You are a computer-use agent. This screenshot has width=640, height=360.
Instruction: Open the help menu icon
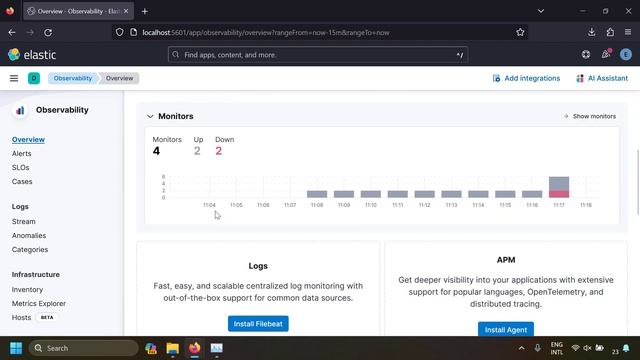tap(586, 54)
